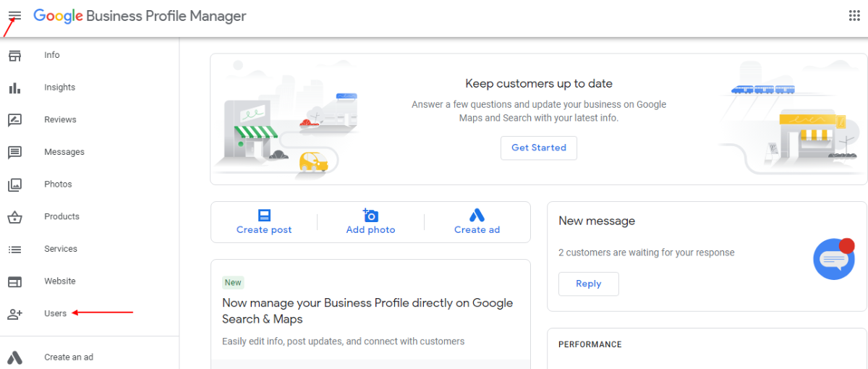Click the Info storefront icon

tap(14, 55)
